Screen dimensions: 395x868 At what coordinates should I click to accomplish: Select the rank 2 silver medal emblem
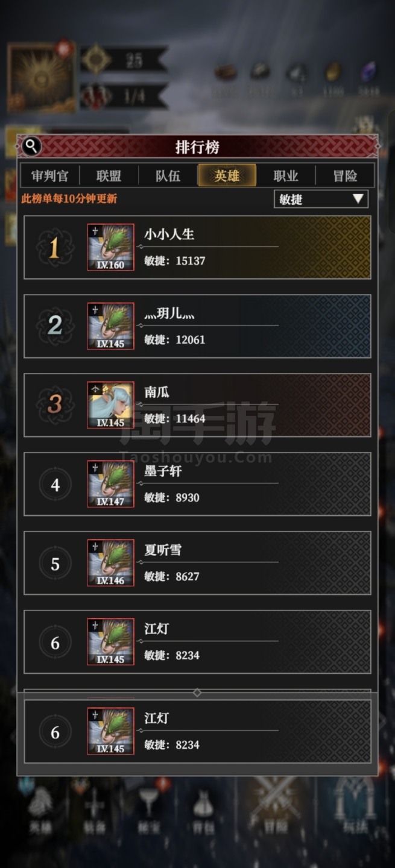click(x=54, y=326)
